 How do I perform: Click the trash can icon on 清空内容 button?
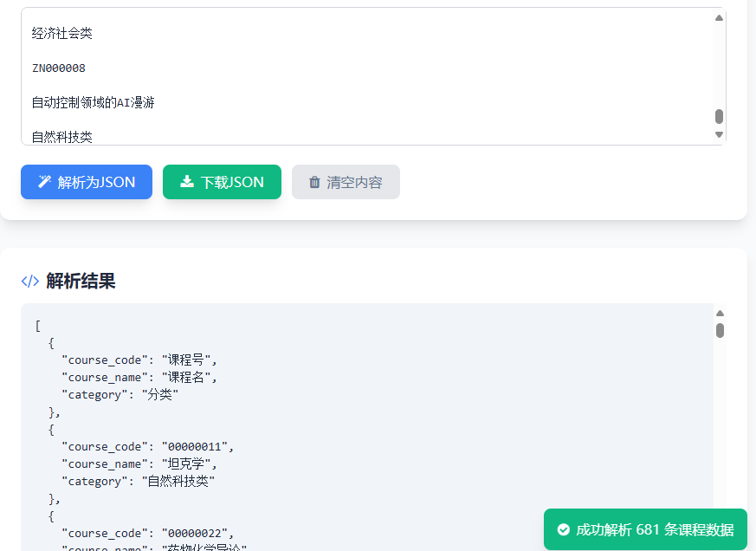315,182
